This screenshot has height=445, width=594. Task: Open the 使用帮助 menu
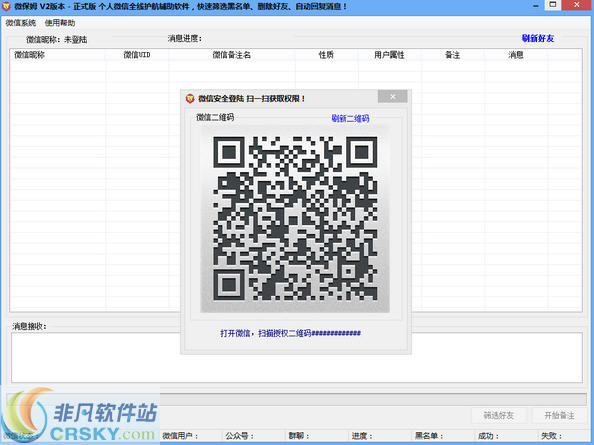point(60,23)
